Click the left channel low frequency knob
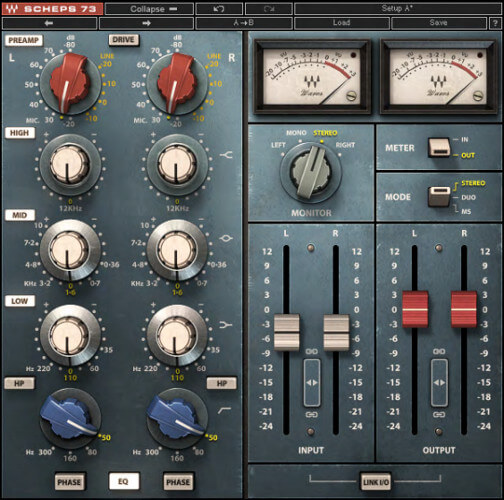Viewport: 504px width, 500px height. tap(70, 335)
